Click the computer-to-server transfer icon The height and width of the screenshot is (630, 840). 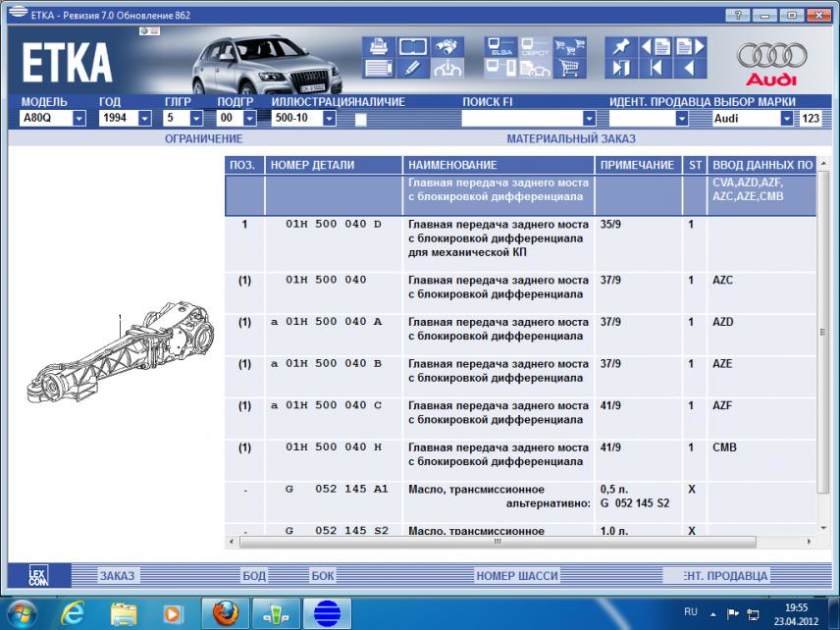point(500,68)
